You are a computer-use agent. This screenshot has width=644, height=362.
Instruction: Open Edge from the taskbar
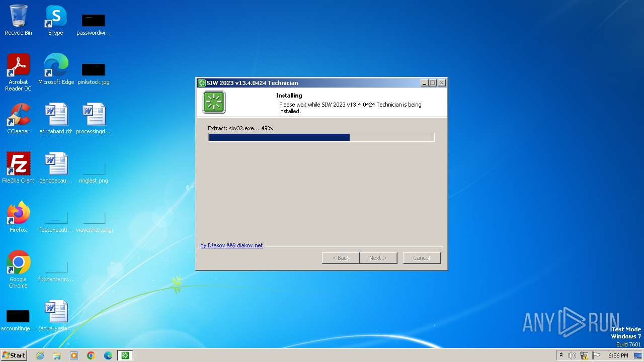click(108, 355)
